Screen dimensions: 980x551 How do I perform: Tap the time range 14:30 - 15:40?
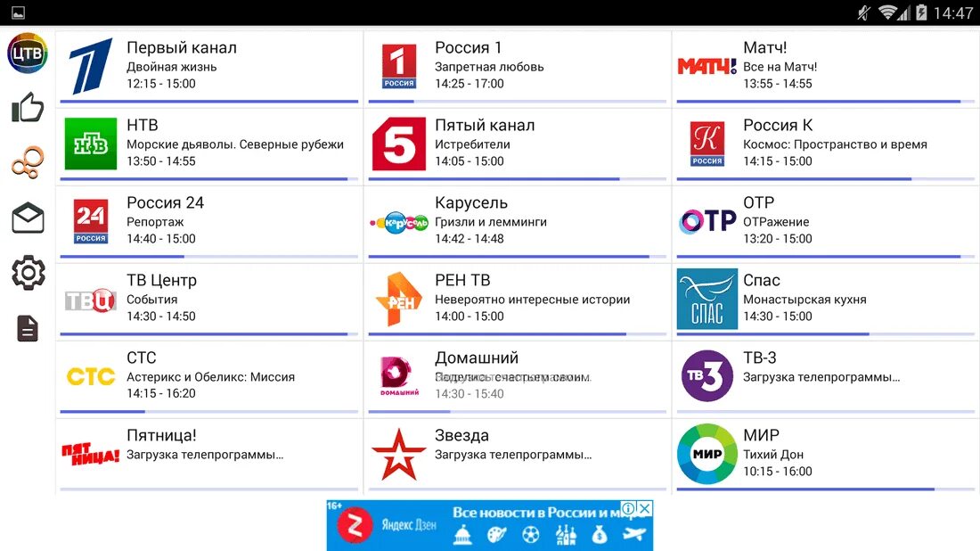tap(470, 393)
